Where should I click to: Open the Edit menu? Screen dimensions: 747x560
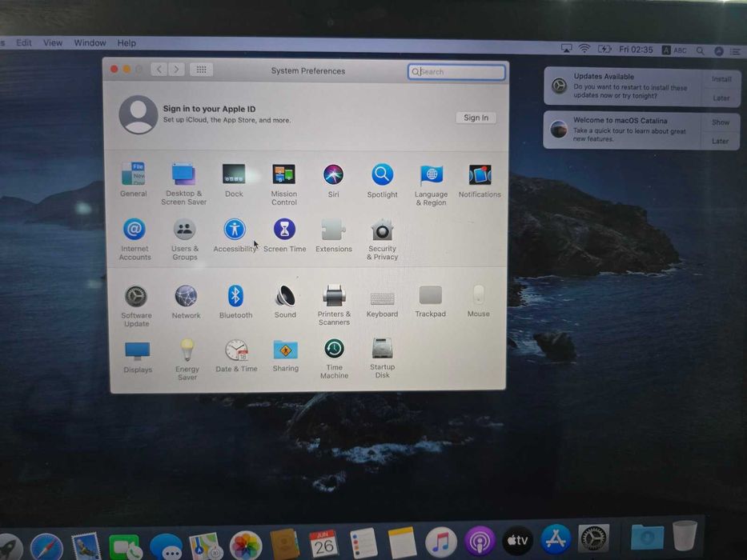click(23, 42)
